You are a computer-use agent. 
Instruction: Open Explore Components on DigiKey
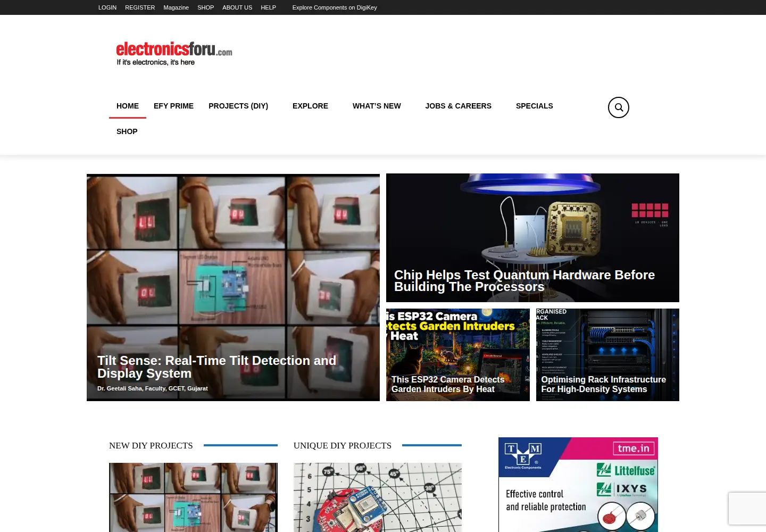(x=335, y=7)
